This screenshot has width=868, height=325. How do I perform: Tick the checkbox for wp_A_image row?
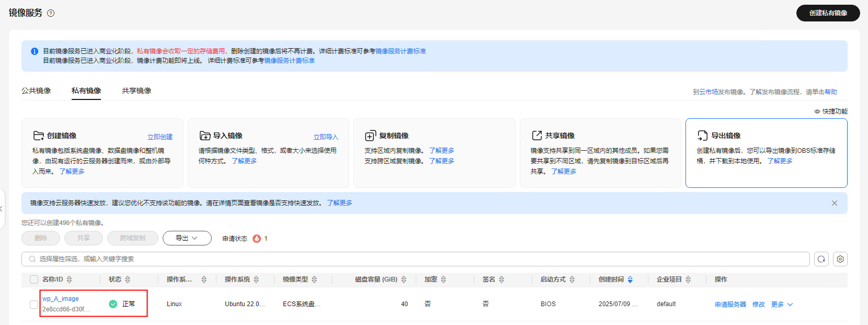click(34, 304)
